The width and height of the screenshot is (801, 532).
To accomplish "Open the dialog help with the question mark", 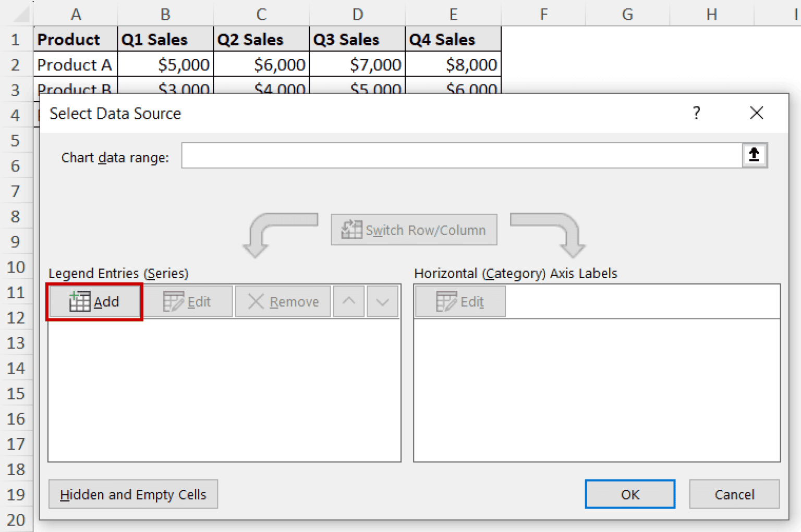I will click(696, 113).
